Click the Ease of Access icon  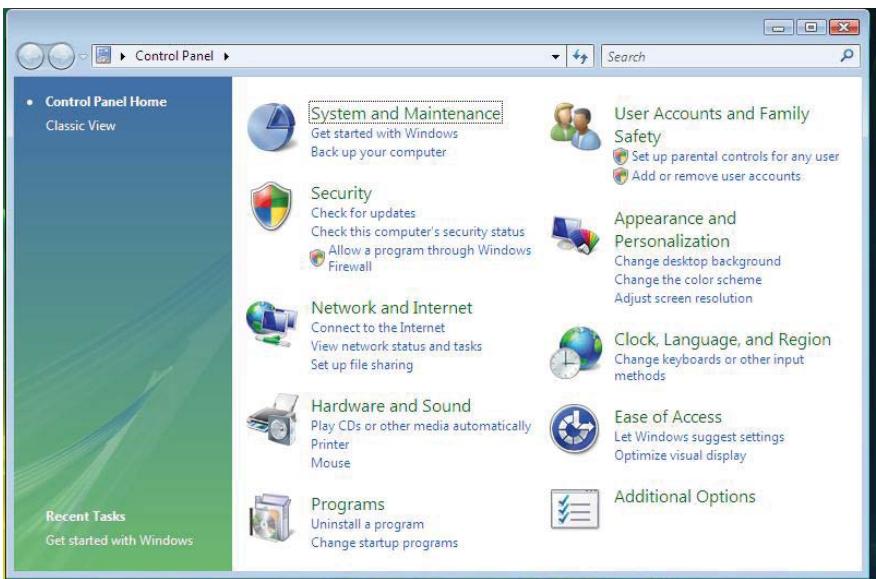574,429
